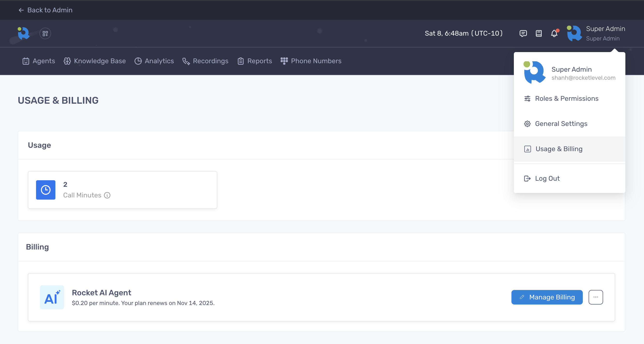644x344 pixels.
Task: Click the Rocket AI Agent icon
Action: coord(52,297)
